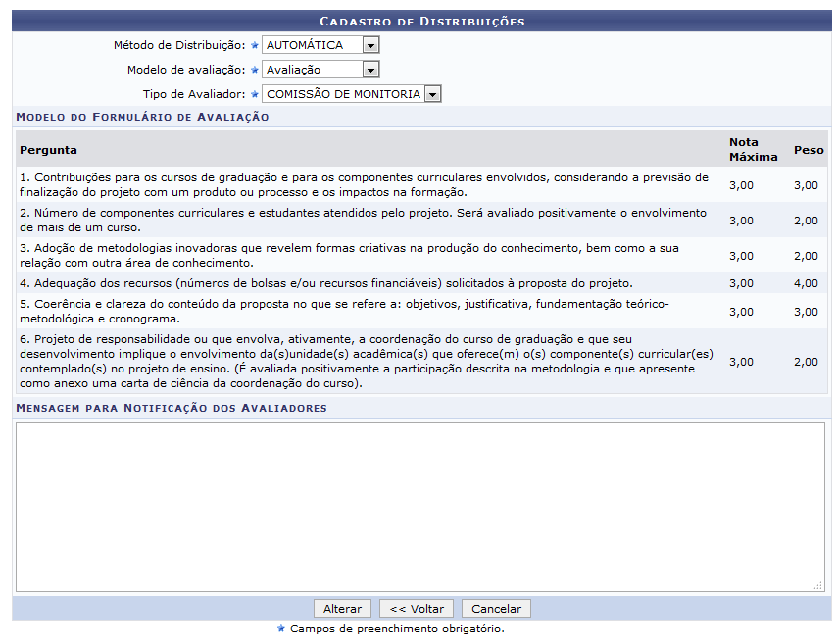
Task: Click the Mensagem para Notificação dos Avaliadores heading
Action: click(171, 407)
